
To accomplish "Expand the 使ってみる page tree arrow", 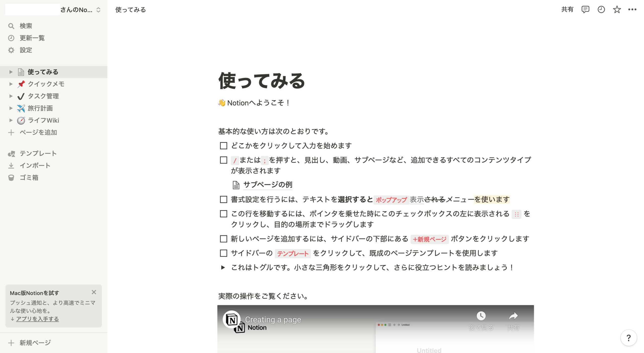I will coord(11,72).
